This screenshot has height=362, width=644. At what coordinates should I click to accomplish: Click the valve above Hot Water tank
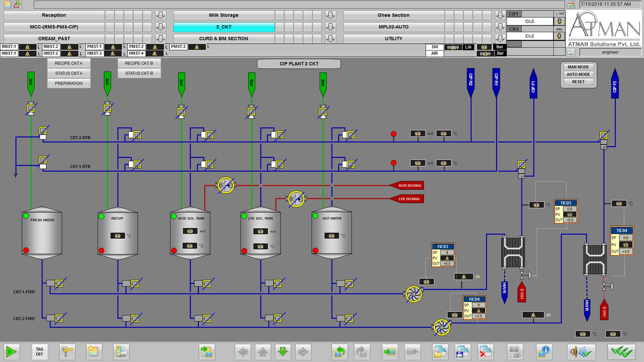pos(323,112)
